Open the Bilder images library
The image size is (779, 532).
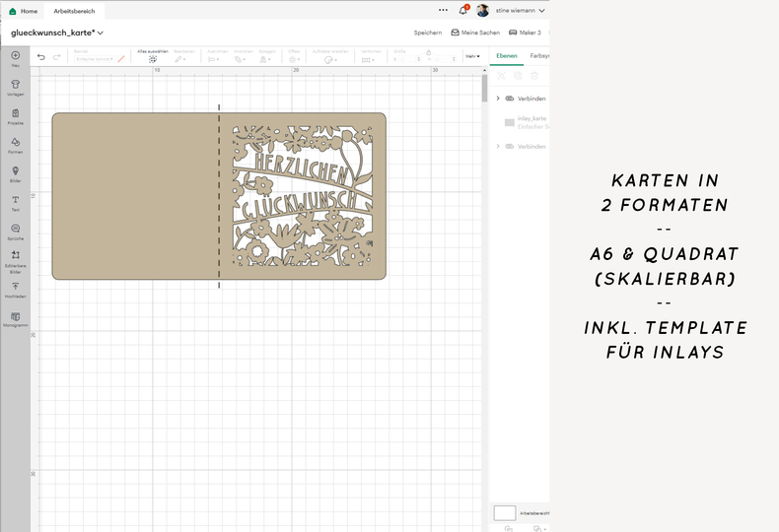click(x=15, y=171)
